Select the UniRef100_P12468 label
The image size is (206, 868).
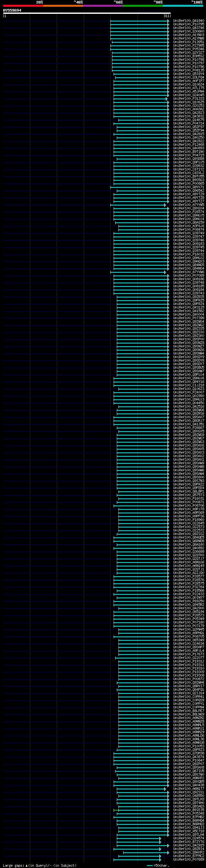189,144
